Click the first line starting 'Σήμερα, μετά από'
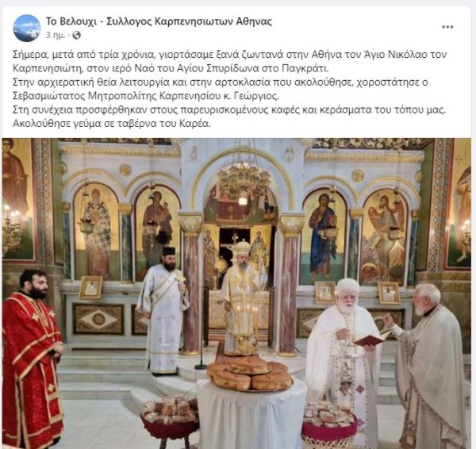Viewport: 476px width, 449px height. pyautogui.click(x=230, y=55)
